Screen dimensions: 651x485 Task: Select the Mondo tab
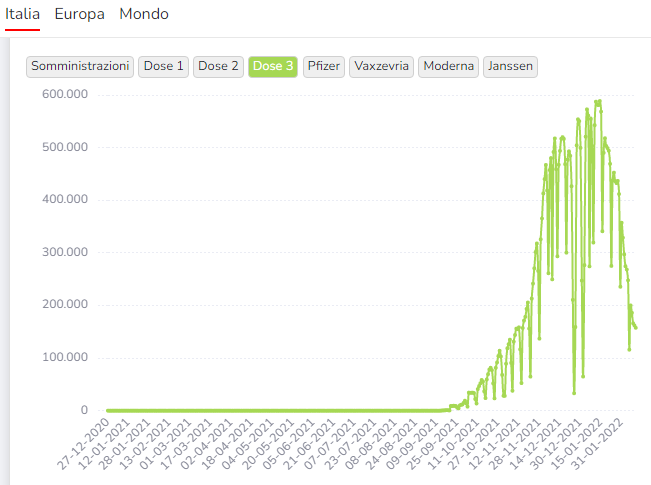click(x=144, y=14)
